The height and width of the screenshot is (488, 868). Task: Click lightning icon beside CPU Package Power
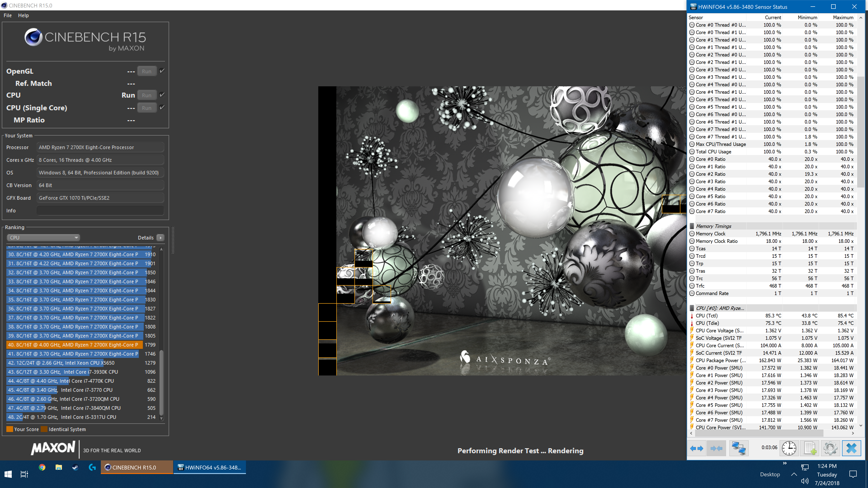[x=692, y=360]
